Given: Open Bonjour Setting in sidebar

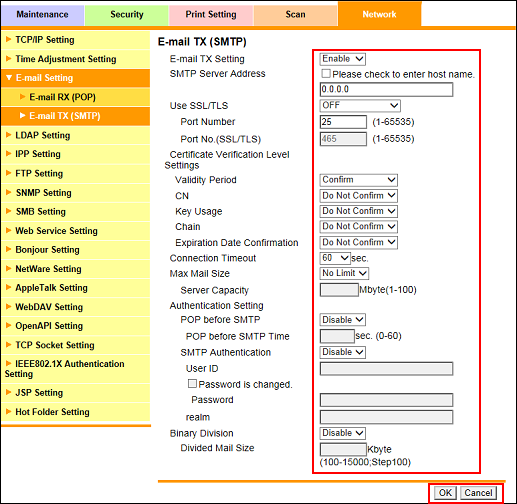Looking at the screenshot, I should tap(76, 250).
